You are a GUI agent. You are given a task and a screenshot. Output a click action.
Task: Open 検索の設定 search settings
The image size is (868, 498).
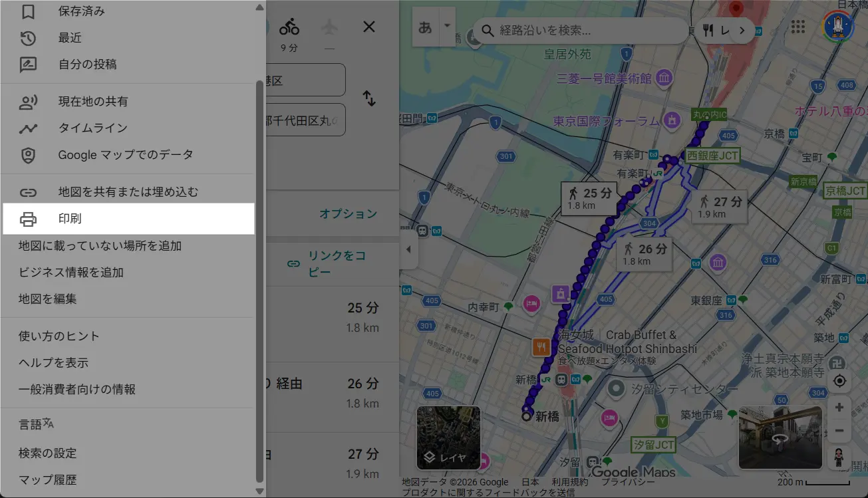(128, 453)
